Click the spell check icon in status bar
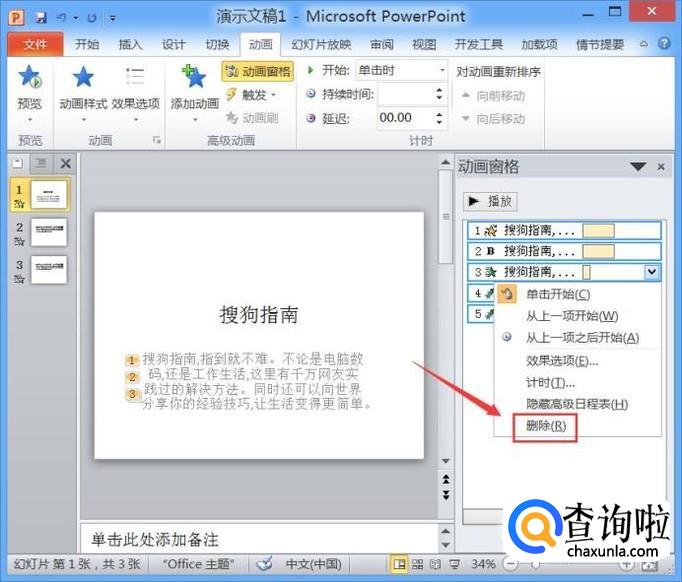Screen dimensions: 682x582 tap(264, 564)
